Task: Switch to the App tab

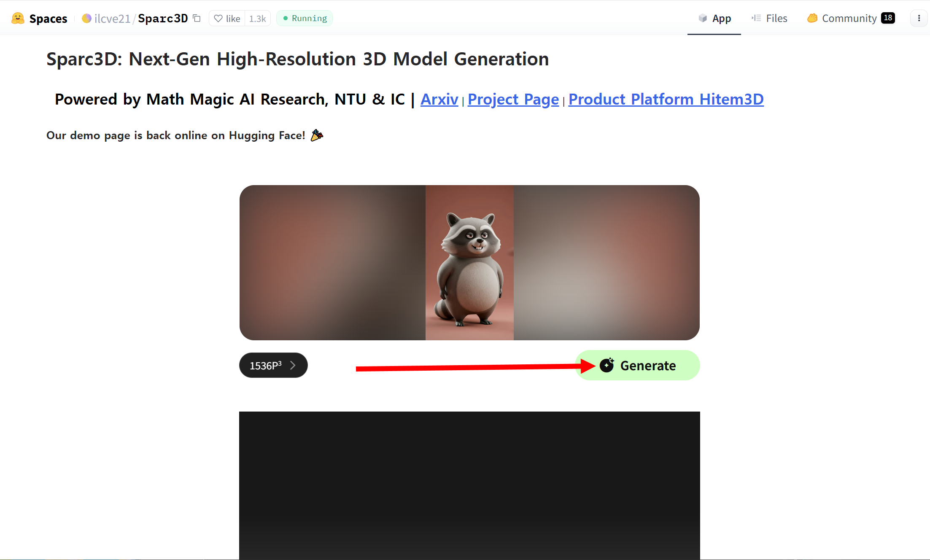Action: tap(714, 18)
